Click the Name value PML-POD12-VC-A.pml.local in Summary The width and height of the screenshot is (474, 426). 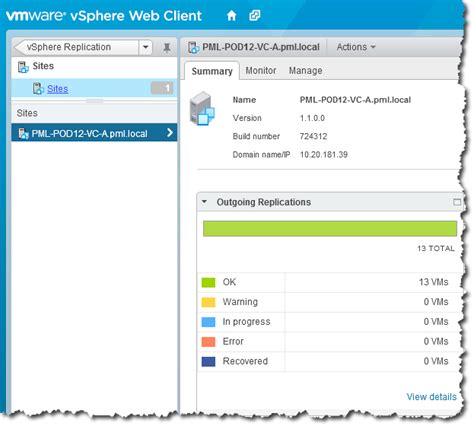(x=355, y=100)
